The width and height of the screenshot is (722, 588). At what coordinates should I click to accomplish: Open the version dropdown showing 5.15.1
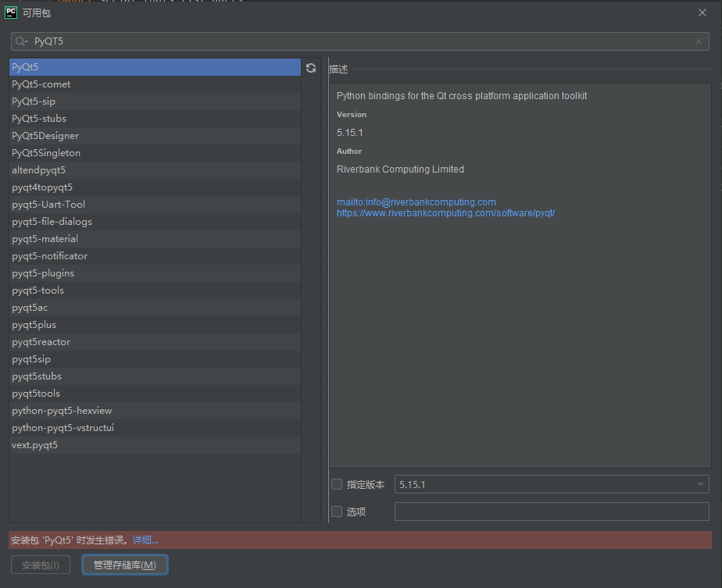point(701,484)
